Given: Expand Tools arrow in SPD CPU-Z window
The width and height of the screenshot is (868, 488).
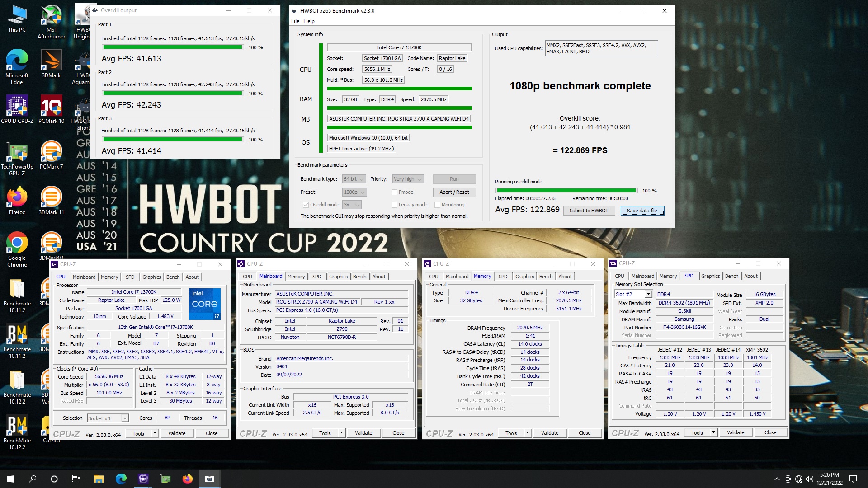Looking at the screenshot, I should click(x=713, y=432).
